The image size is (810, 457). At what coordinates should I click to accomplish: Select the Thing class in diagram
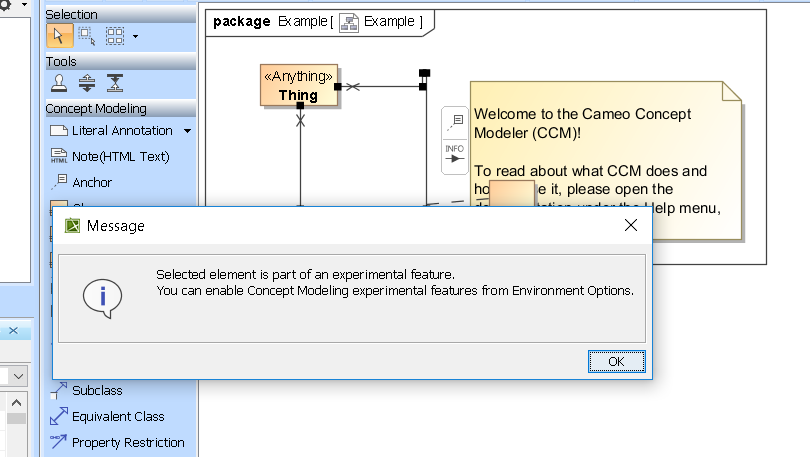pyautogui.click(x=298, y=87)
